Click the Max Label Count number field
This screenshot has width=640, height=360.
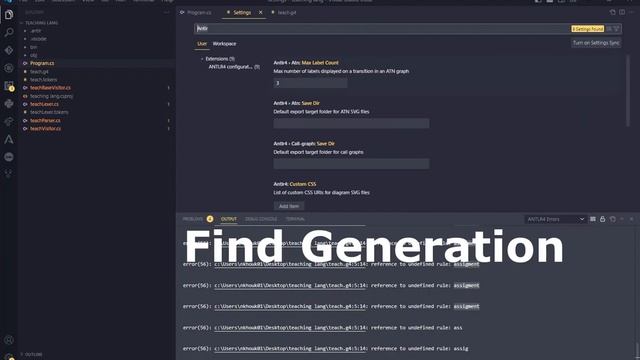[x=310, y=83]
